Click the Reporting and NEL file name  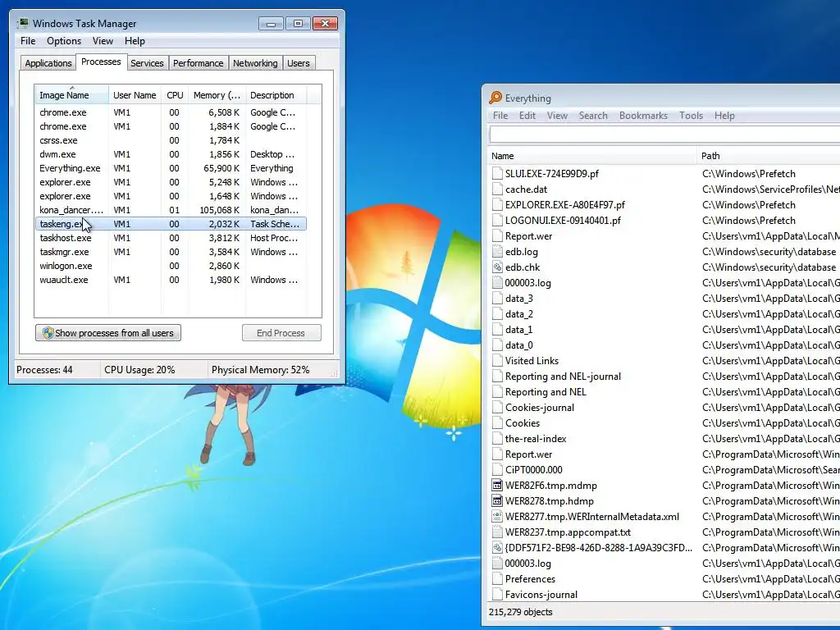click(x=546, y=392)
